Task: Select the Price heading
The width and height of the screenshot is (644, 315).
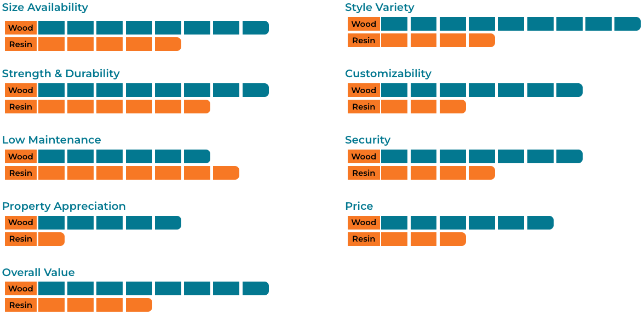Action: pyautogui.click(x=359, y=207)
